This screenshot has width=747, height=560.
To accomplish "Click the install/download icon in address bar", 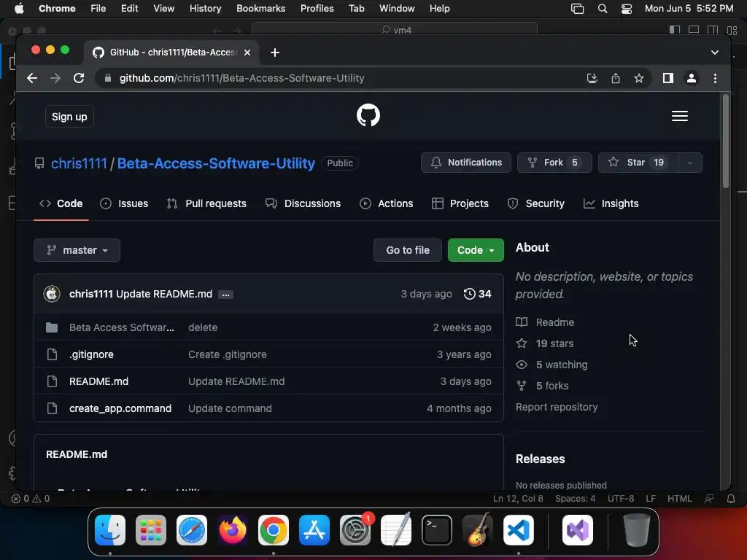I will (x=592, y=78).
